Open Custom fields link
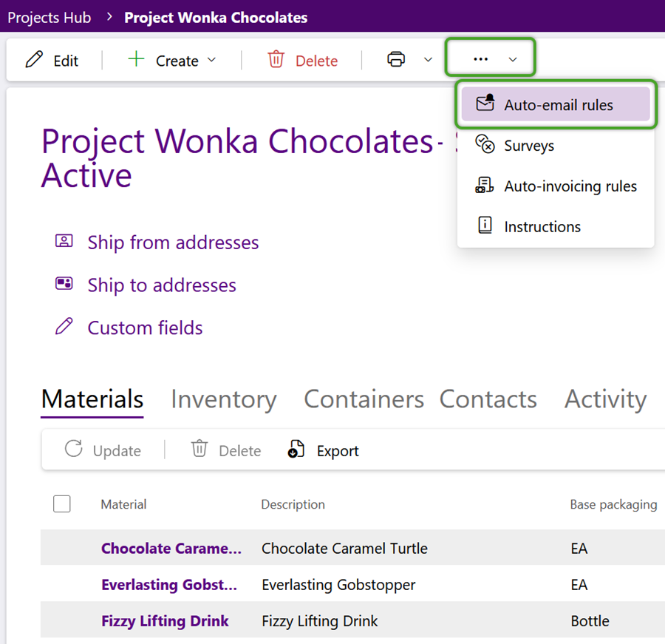 click(145, 328)
